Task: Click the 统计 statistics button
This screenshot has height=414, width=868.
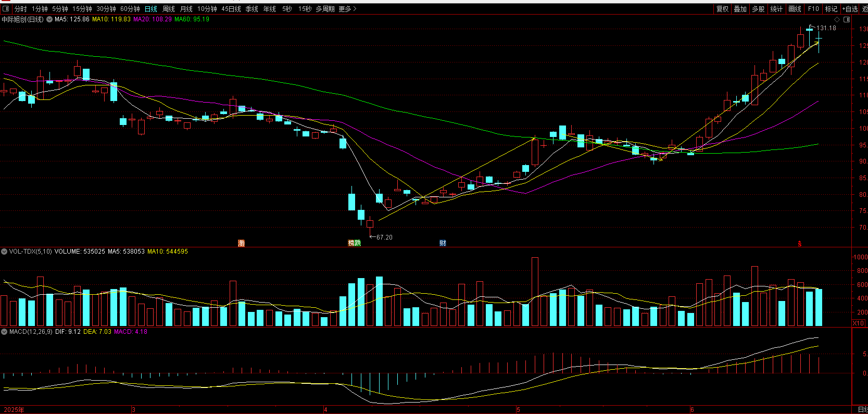Action: [776, 9]
